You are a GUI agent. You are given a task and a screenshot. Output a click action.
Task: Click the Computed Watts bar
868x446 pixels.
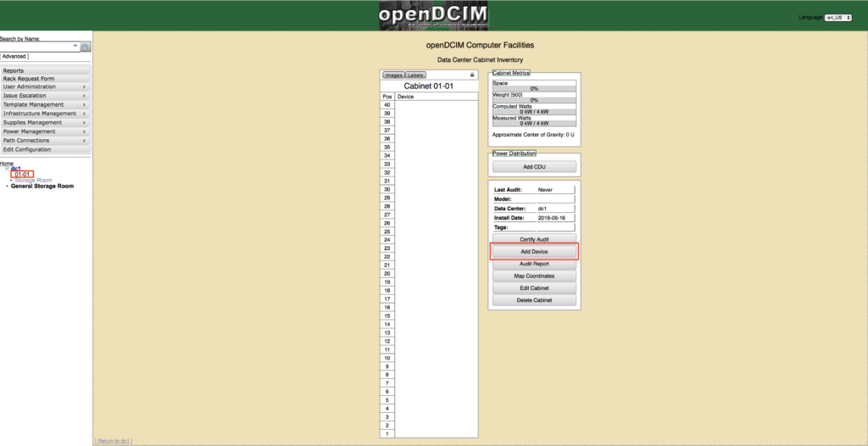[534, 112]
